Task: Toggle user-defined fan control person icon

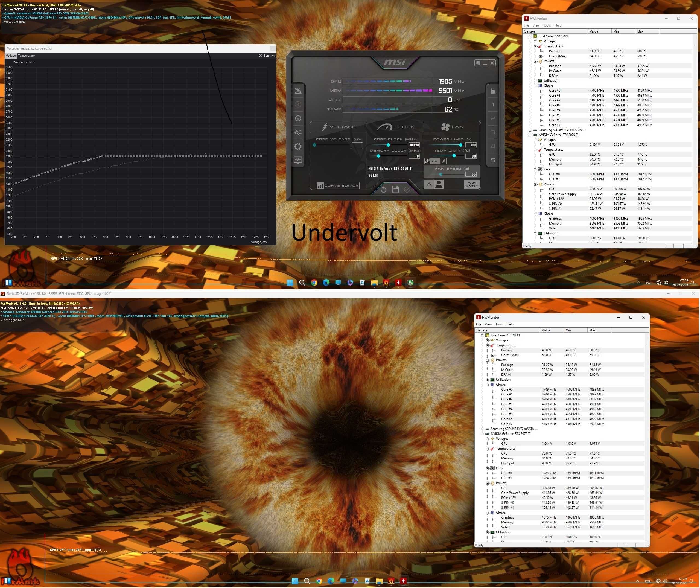Action: [439, 184]
